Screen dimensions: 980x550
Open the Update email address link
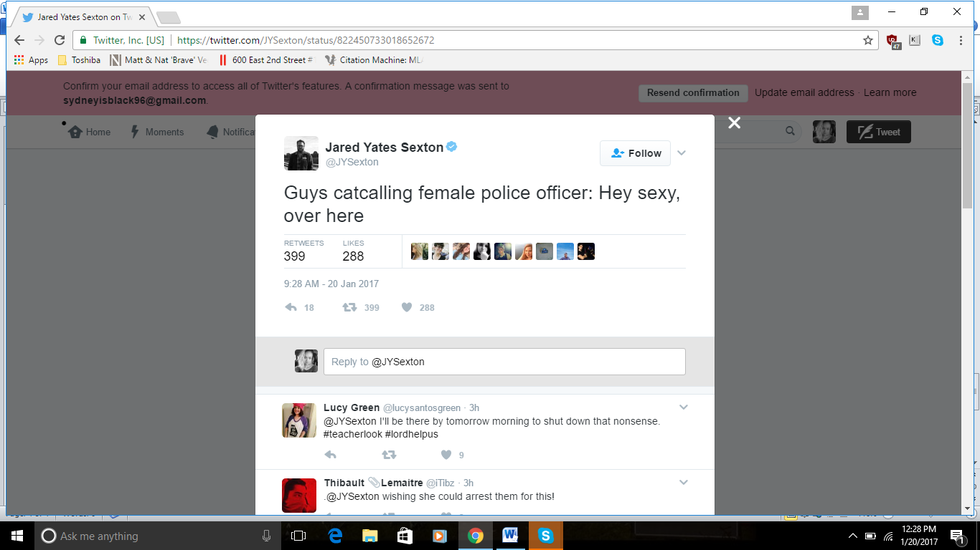click(x=804, y=93)
